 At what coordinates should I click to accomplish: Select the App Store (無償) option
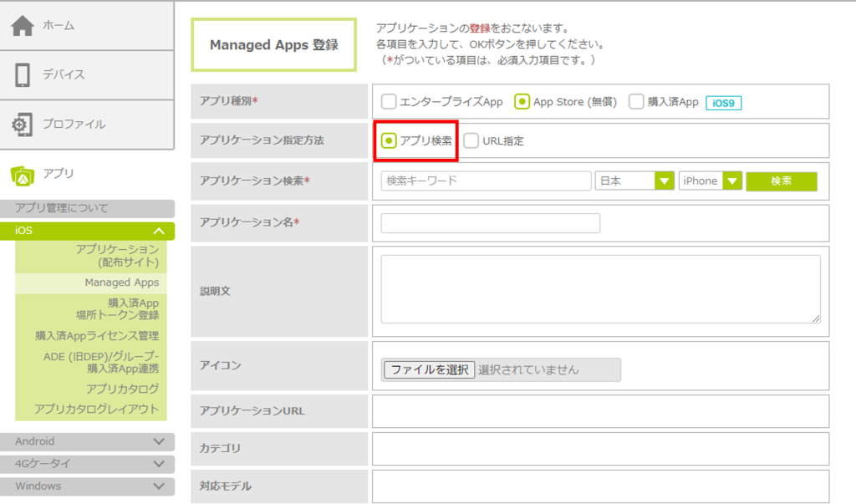coord(522,102)
